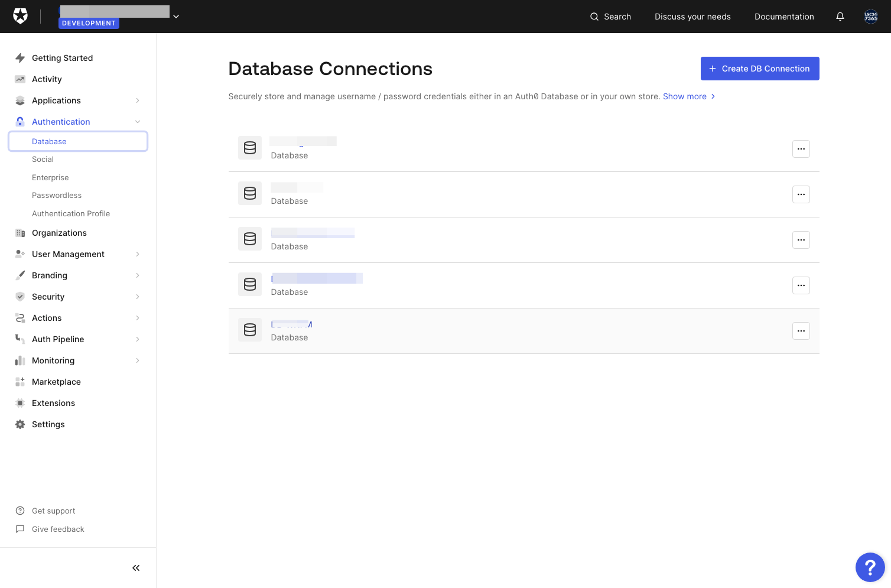Collapse sidebar with double chevron
This screenshot has width=891, height=588.
(136, 568)
